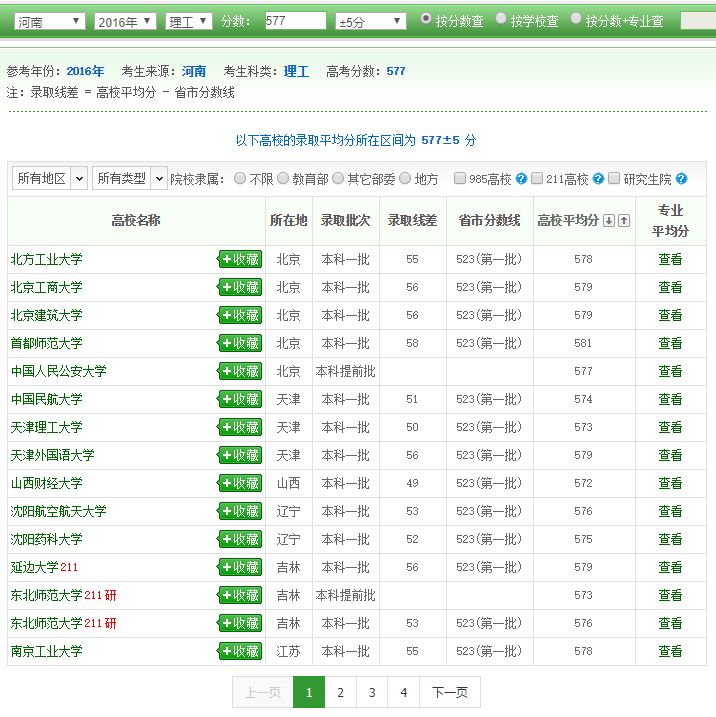716x717 pixels.
Task: View 专业平均分 for 山西财经大学
Action: point(670,483)
